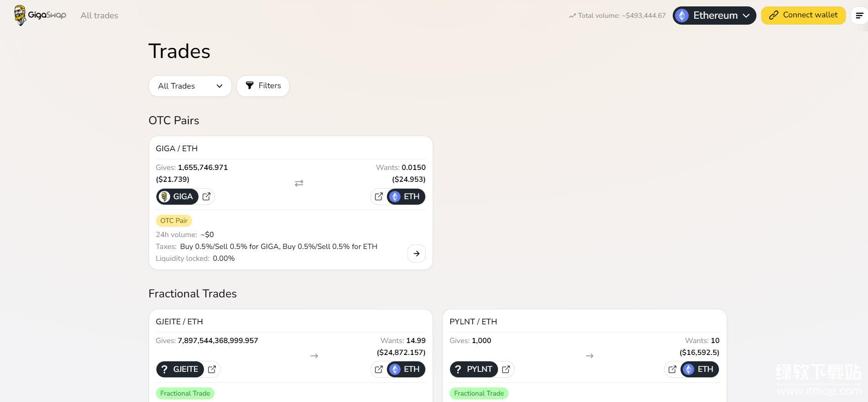
Task: Open GIGA token external link icon
Action: 207,196
